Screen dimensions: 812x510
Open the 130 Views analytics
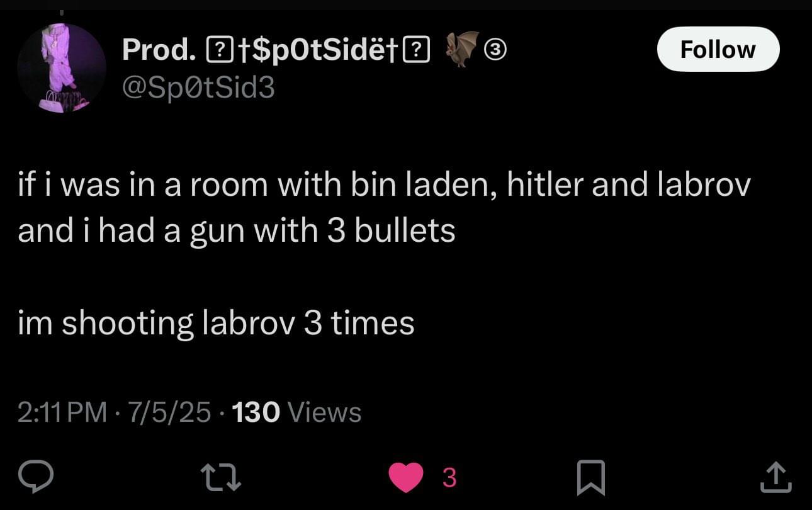(x=296, y=412)
